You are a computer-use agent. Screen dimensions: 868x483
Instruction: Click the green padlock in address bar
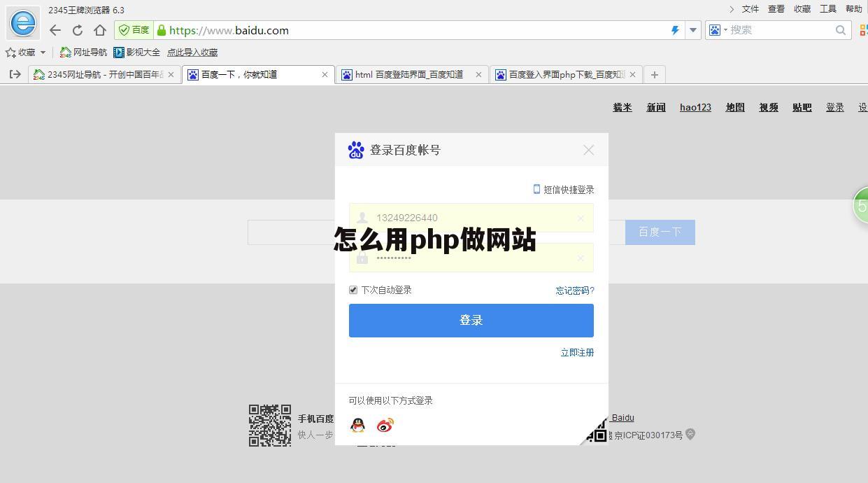pos(162,30)
